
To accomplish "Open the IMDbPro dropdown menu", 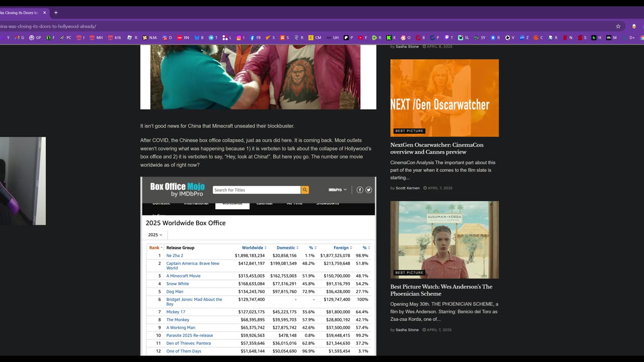I will coord(338,190).
